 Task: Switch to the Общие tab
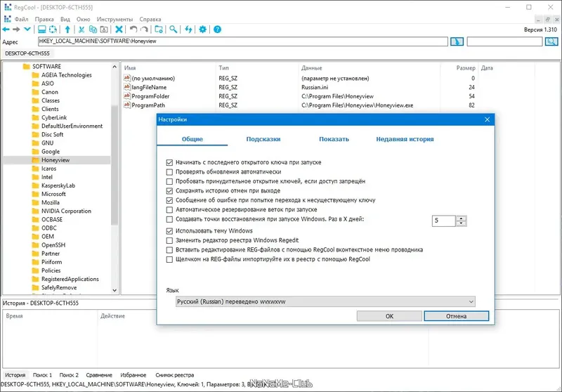[x=192, y=139]
